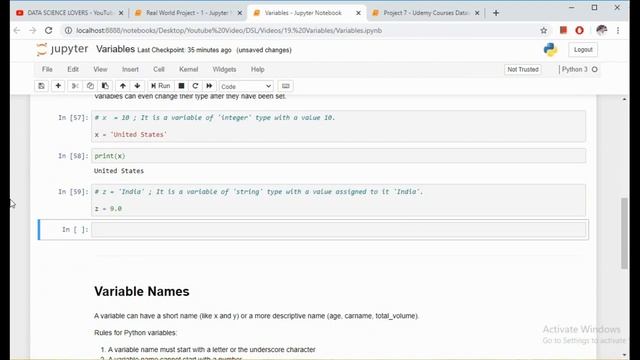Screen dimensions: 640x360
Task: Open the Insert menu
Action: (130, 69)
